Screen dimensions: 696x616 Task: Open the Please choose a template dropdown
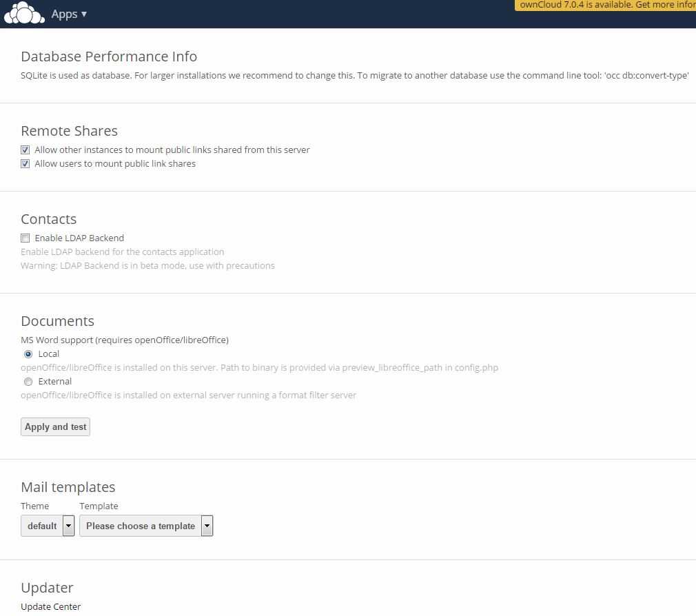click(x=146, y=526)
